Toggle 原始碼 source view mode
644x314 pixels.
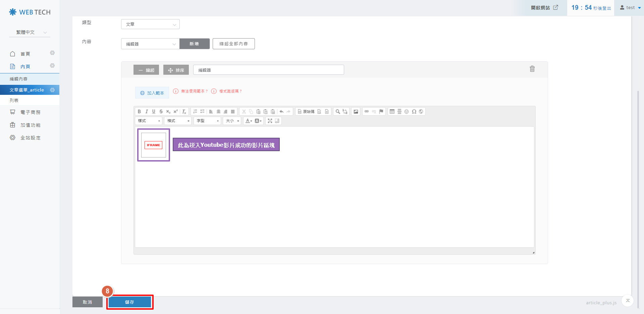tap(306, 112)
